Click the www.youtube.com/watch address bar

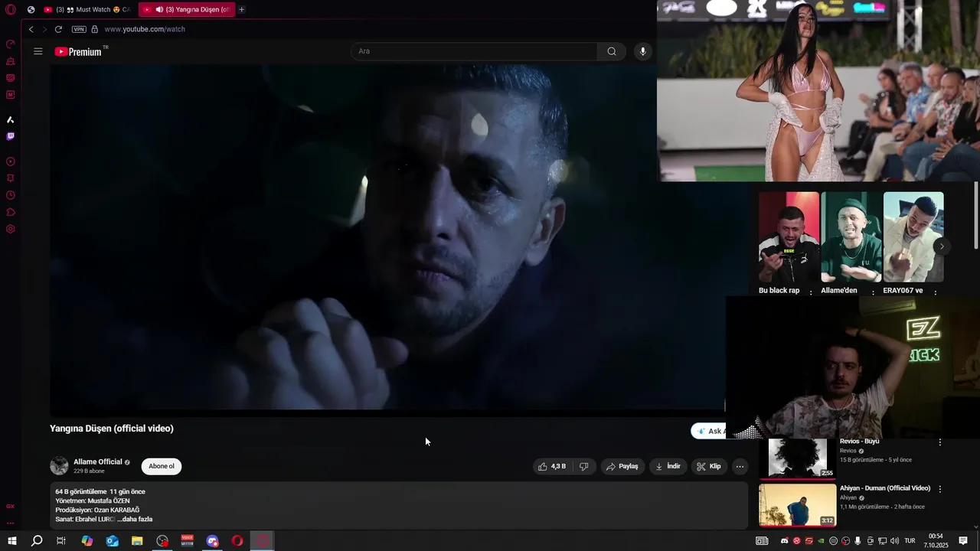145,29
